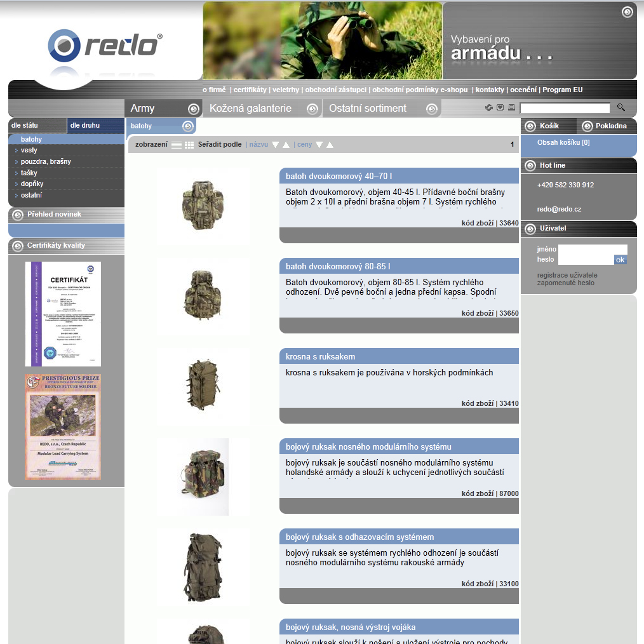Screen dimensions: 644x644
Task: Open the Army main tab
Action: pos(163,109)
